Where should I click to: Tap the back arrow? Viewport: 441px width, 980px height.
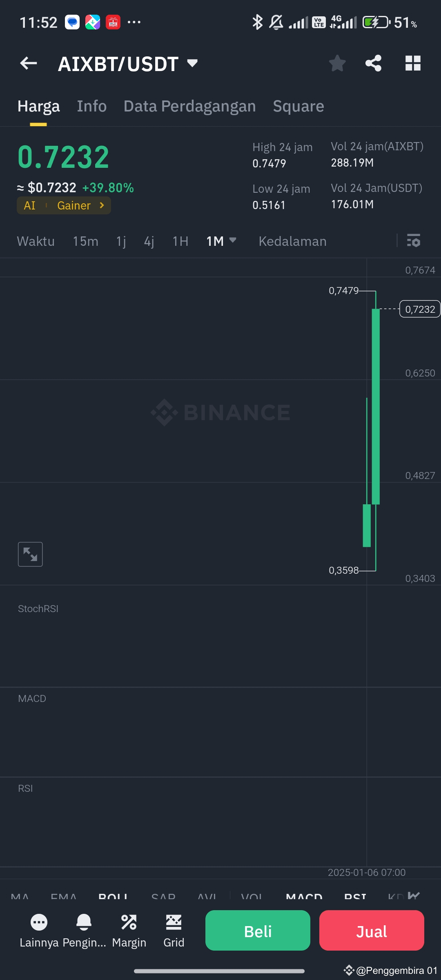point(29,63)
